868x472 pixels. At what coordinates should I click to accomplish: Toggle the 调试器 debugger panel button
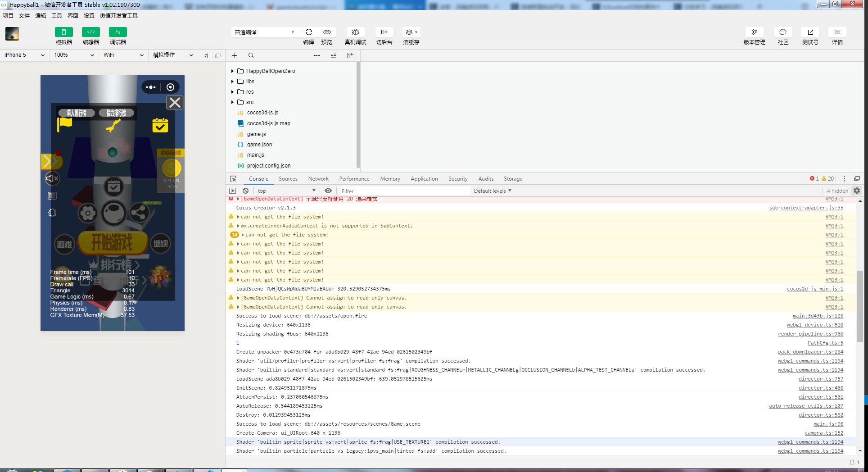pos(118,32)
